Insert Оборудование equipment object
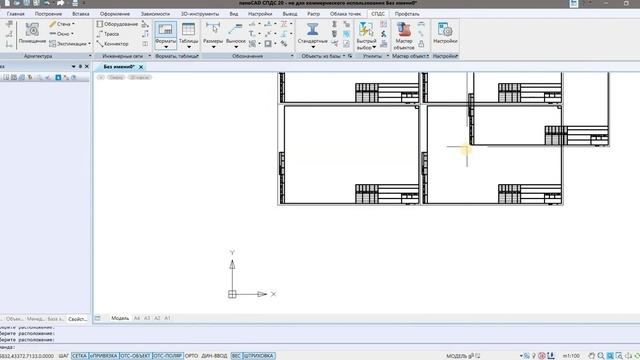The image size is (640, 360). pyautogui.click(x=117, y=24)
